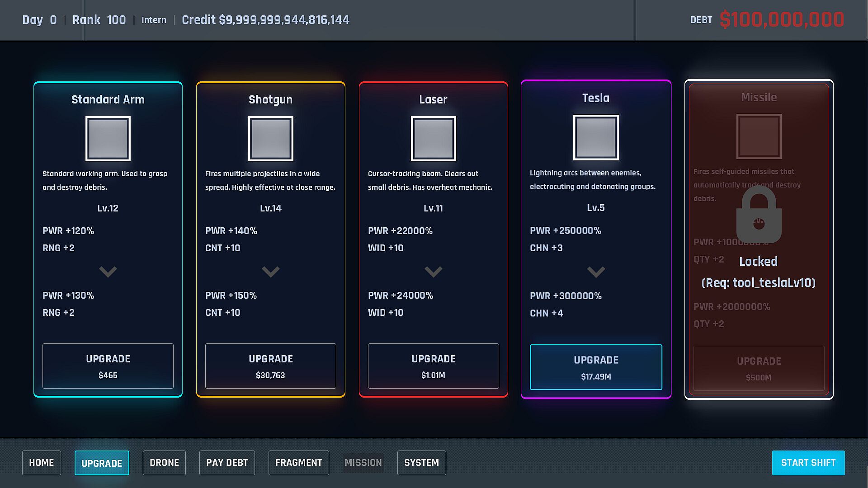Switch to PAY DEBT tab
The width and height of the screenshot is (868, 488).
227,463
